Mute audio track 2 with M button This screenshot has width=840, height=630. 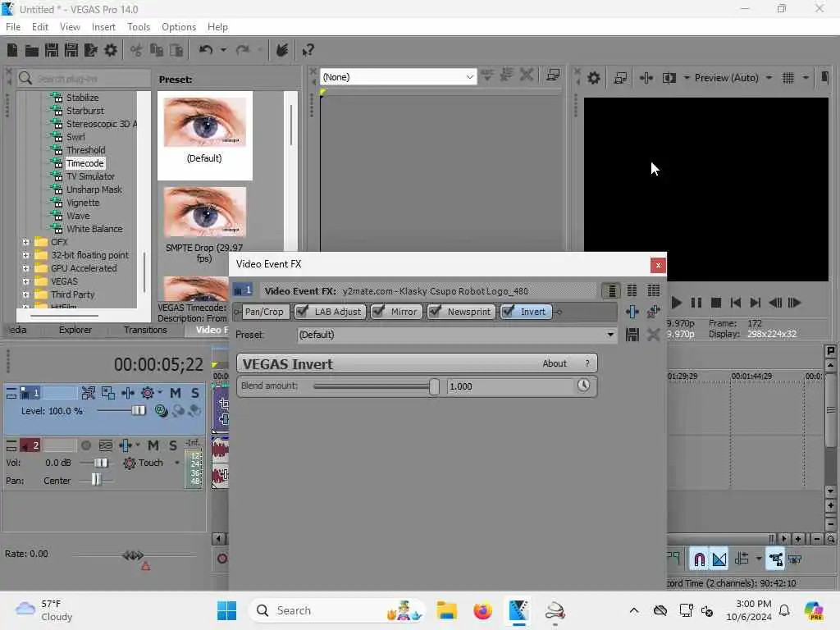[x=153, y=445]
